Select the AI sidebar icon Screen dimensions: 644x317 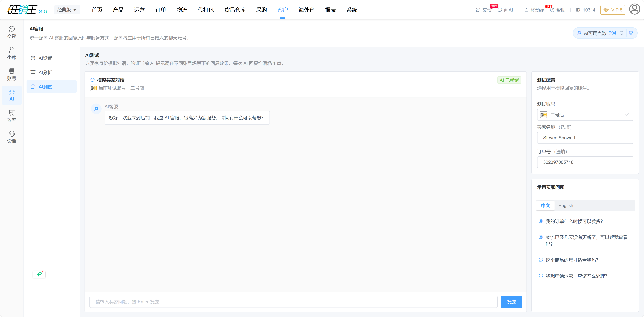[11, 95]
